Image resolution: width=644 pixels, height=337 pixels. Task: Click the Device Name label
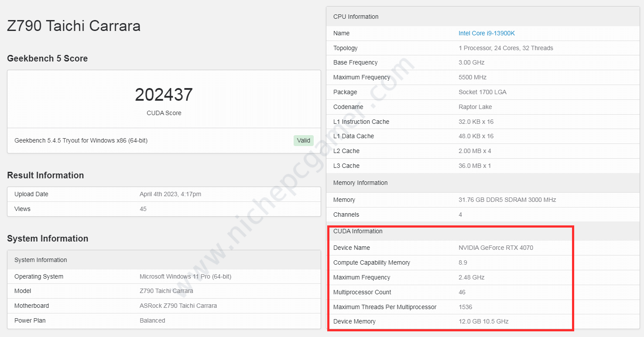(352, 248)
